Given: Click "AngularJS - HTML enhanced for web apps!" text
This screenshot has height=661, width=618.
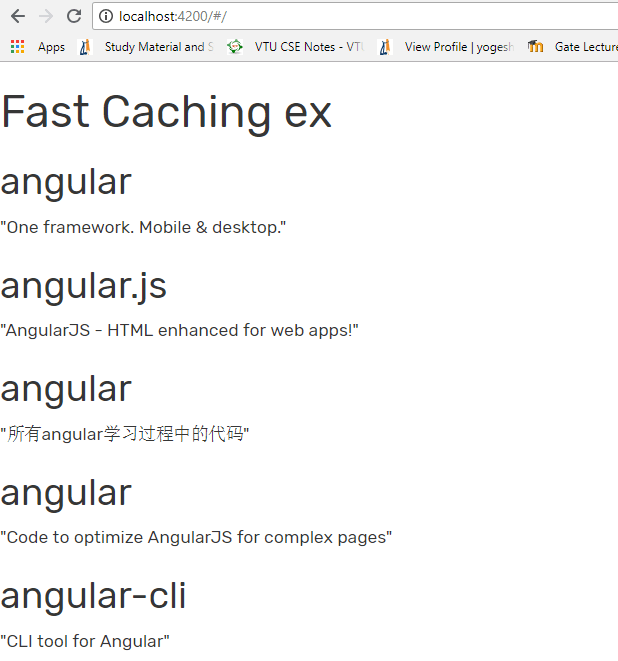Looking at the screenshot, I should 179,330.
